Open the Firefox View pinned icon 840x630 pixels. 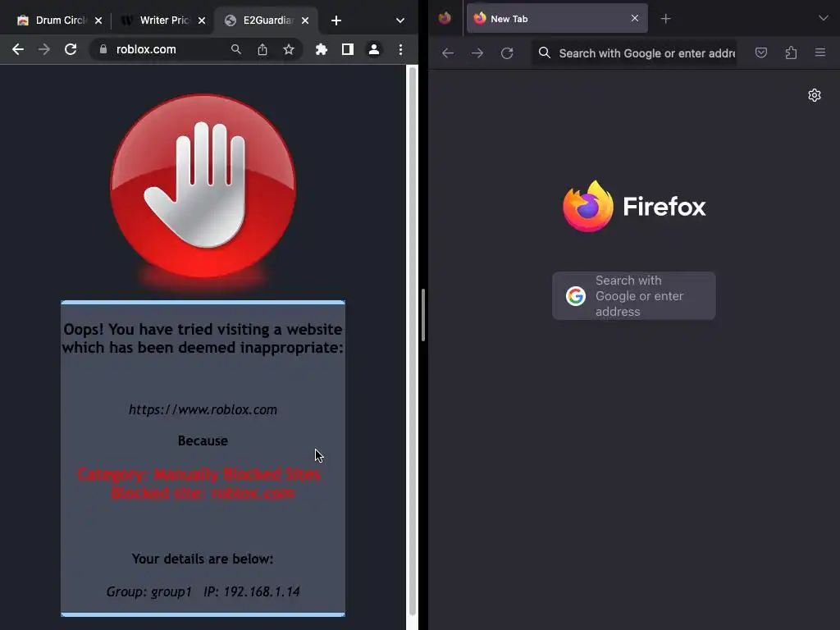pos(445,19)
